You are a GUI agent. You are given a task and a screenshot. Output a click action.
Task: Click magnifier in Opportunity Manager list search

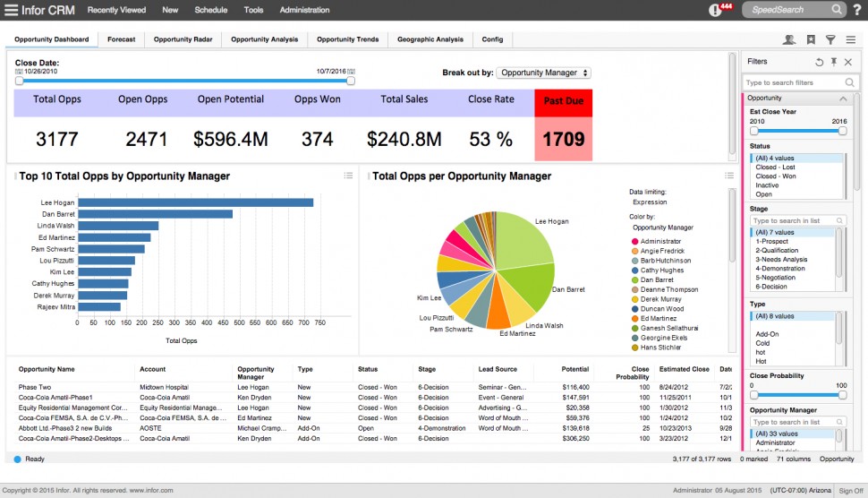[x=839, y=422]
